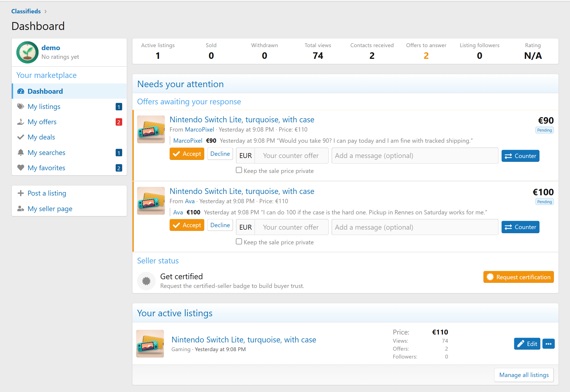Click the Post a listing plus icon
Screen dimensions: 570x392
pos(21,193)
